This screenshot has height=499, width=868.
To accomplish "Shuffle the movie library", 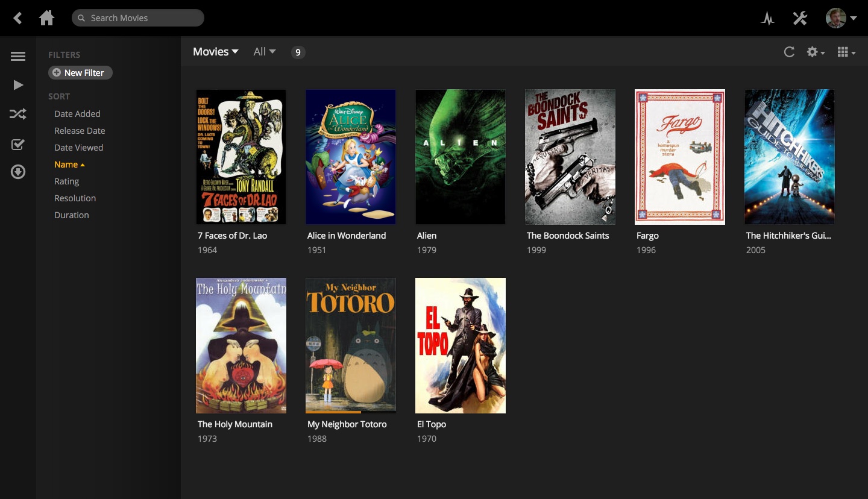I will coord(18,114).
